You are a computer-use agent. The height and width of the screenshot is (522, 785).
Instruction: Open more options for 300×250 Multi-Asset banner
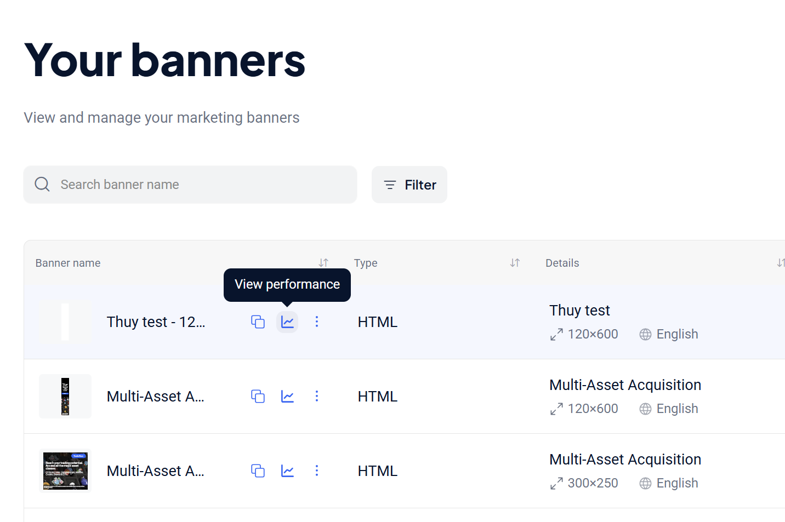click(316, 471)
